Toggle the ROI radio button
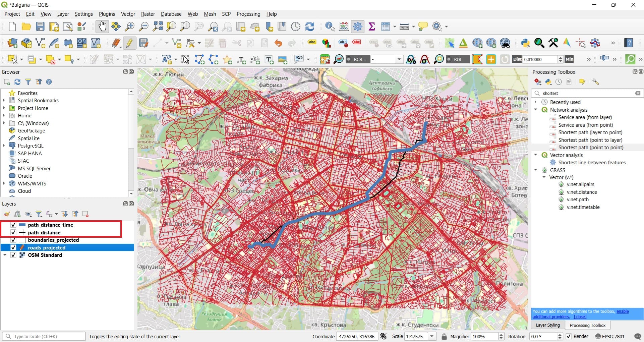The height and width of the screenshot is (342, 644). tap(449, 59)
